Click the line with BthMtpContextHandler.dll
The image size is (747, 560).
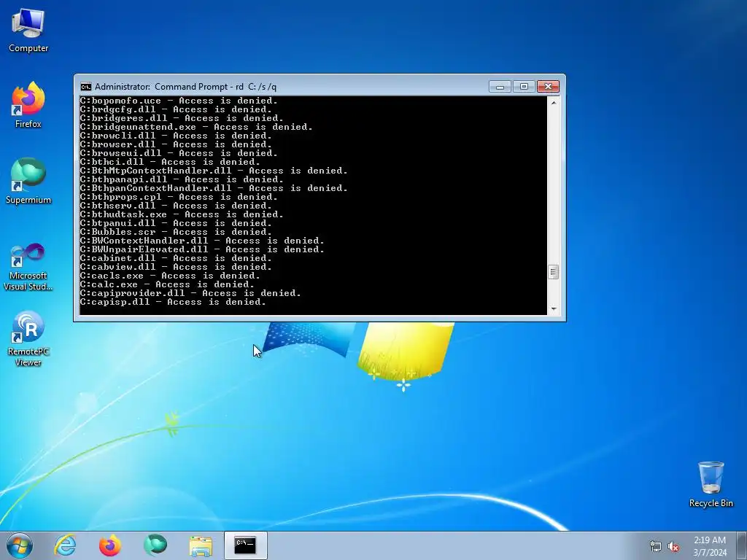click(x=214, y=171)
